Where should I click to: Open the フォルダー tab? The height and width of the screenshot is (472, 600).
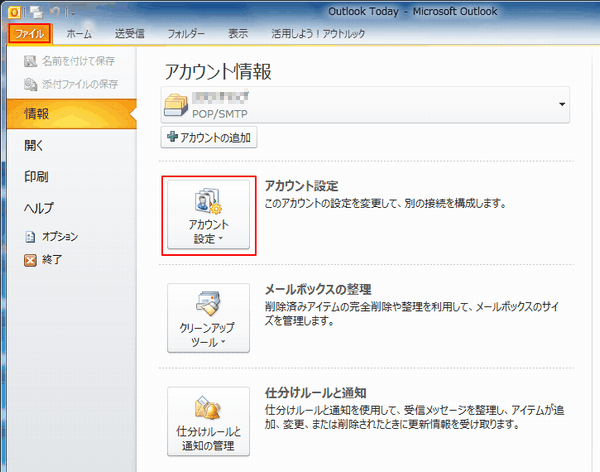[186, 34]
